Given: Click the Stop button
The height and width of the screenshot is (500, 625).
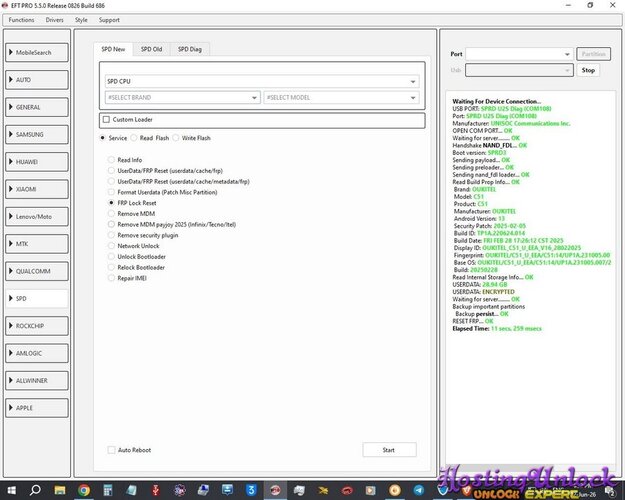Looking at the screenshot, I should [588, 70].
